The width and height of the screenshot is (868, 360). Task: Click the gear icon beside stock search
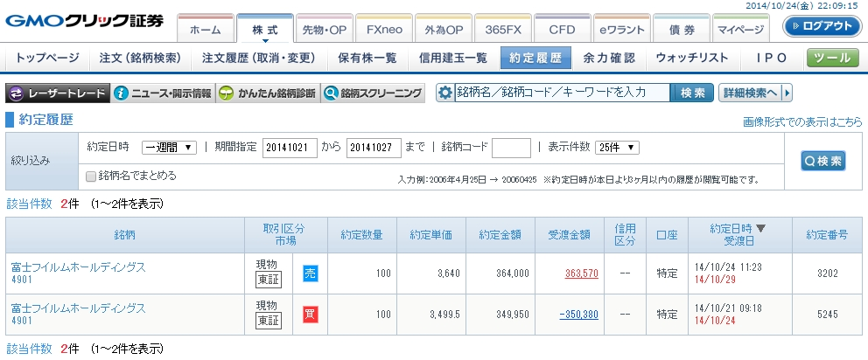(445, 93)
